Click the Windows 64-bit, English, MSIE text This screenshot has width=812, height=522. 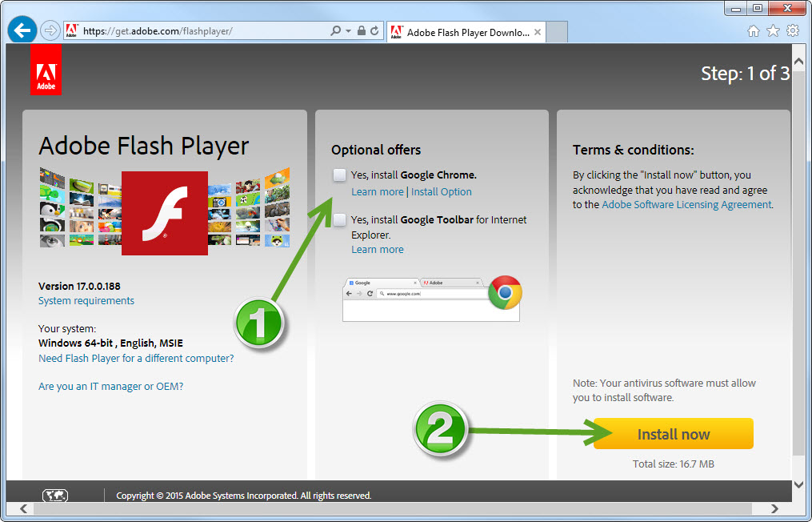(111, 343)
